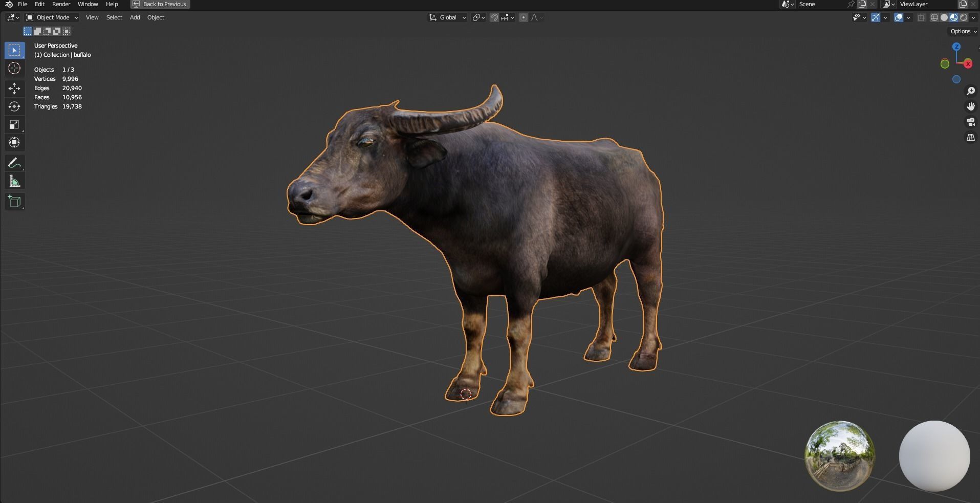Click the green Y axis on navigation gizmo
Image resolution: width=980 pixels, height=503 pixels.
(x=945, y=64)
